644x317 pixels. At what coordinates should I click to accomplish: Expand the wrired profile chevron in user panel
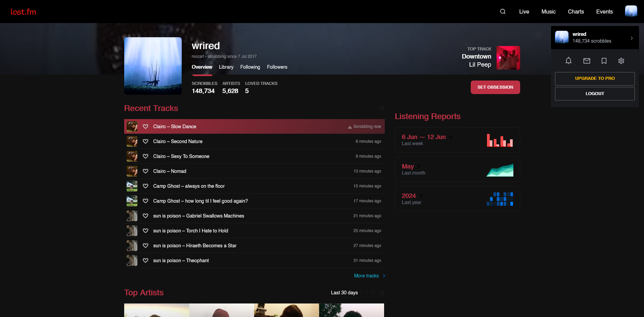pyautogui.click(x=631, y=38)
